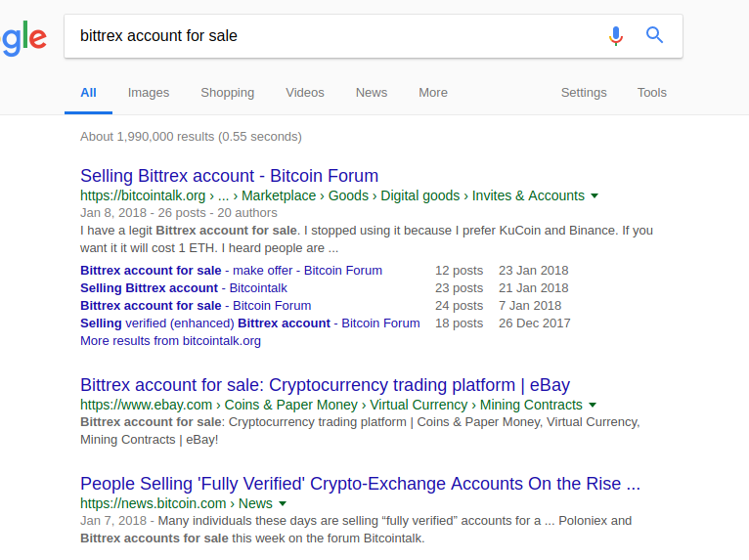The height and width of the screenshot is (560, 749).
Task: Expand the news.bitcoin.com result dropdown arrow
Action: (x=283, y=503)
